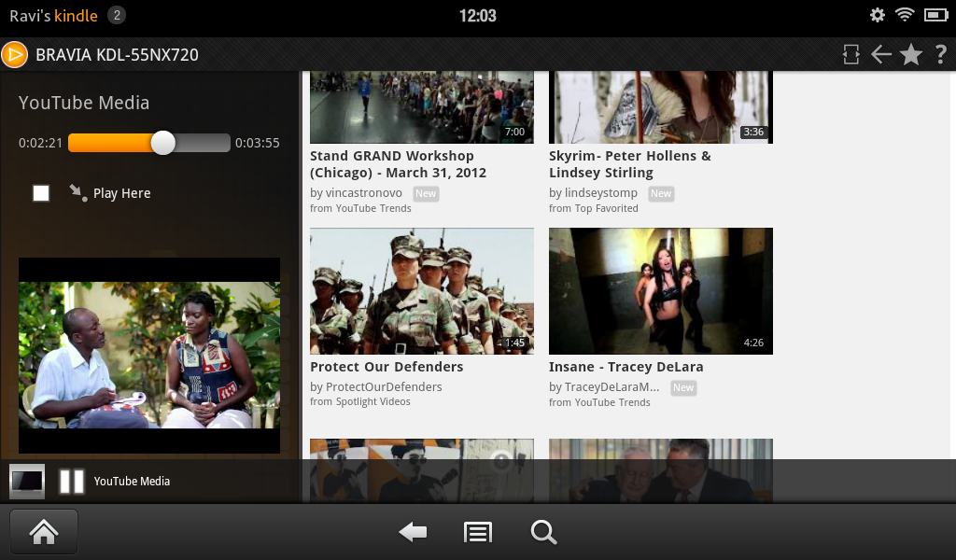Click the video preview in the left panel
The height and width of the screenshot is (560, 956).
(148, 355)
